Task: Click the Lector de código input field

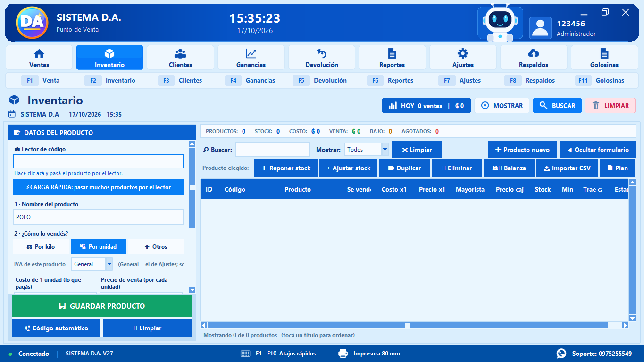Action: click(98, 161)
